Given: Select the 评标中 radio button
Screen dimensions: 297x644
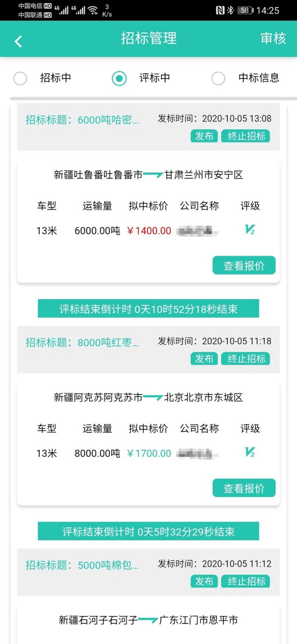Looking at the screenshot, I should click(119, 78).
